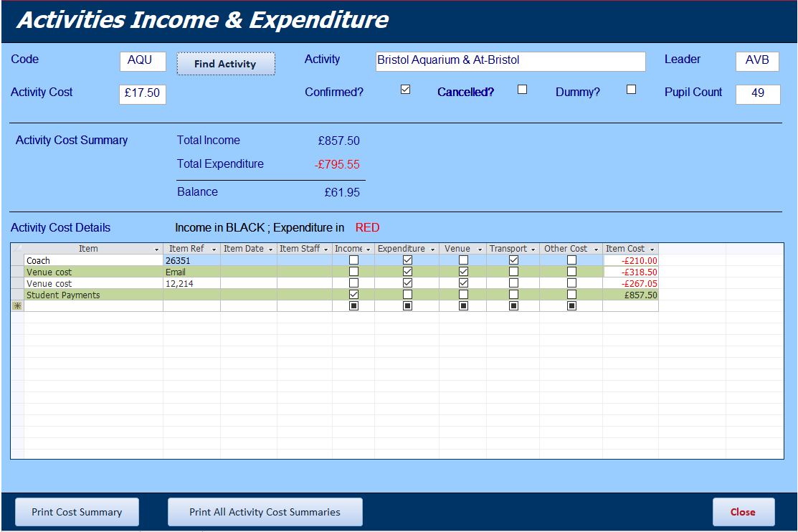Viewport: 798px width, 532px height.
Task: Open the Item Ref column dropdown arrow
Action: [214, 249]
